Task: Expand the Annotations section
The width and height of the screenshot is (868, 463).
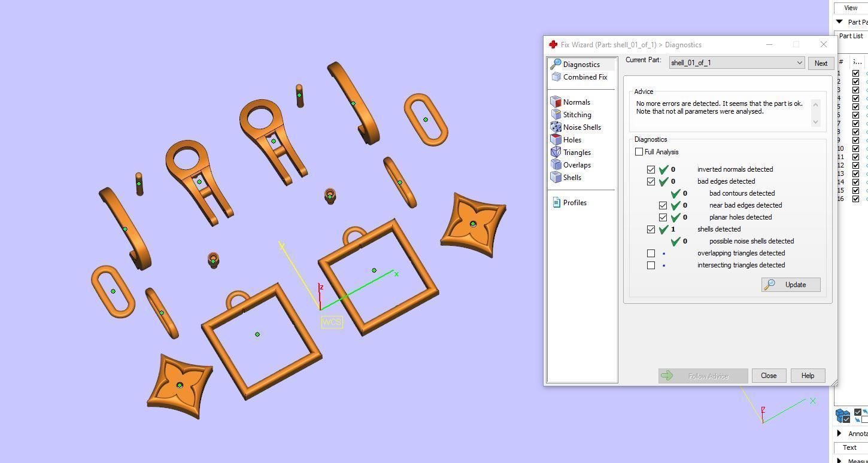Action: (x=839, y=434)
